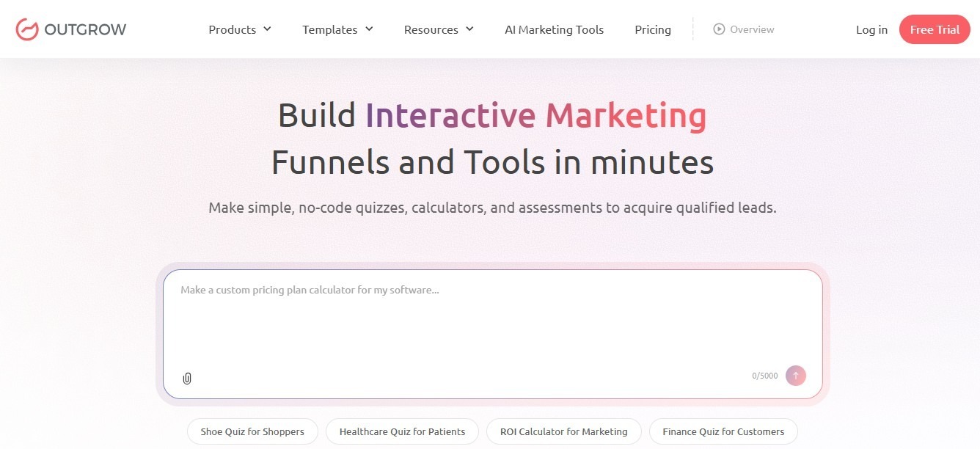Submit prompt with the arrow send icon

click(x=795, y=376)
